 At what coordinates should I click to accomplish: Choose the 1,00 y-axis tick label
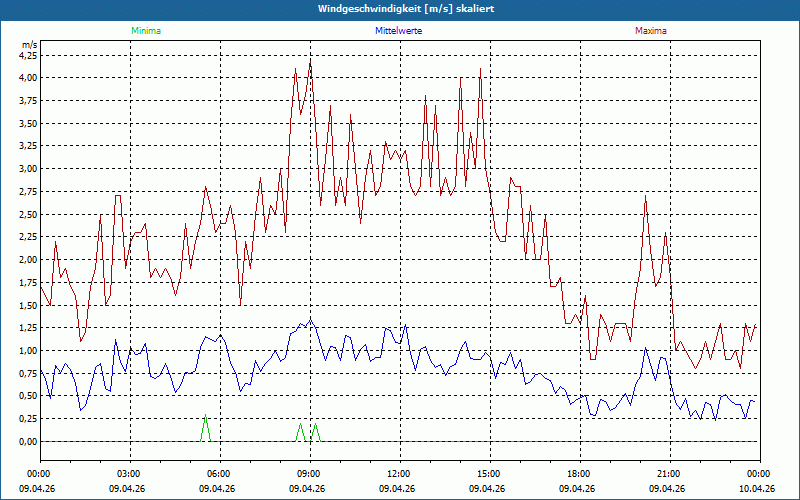click(x=27, y=351)
